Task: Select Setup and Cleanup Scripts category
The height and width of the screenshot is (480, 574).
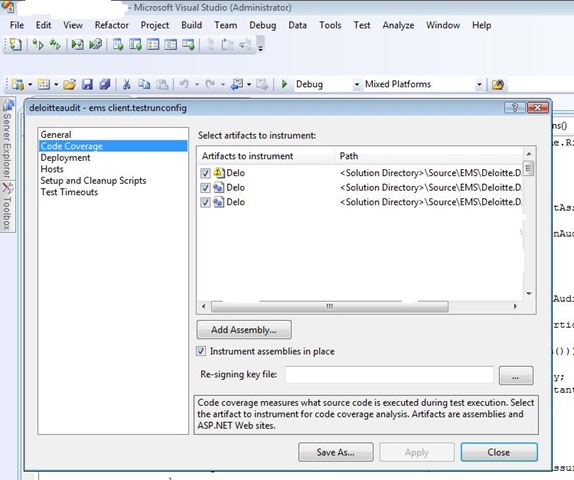Action: 93,181
